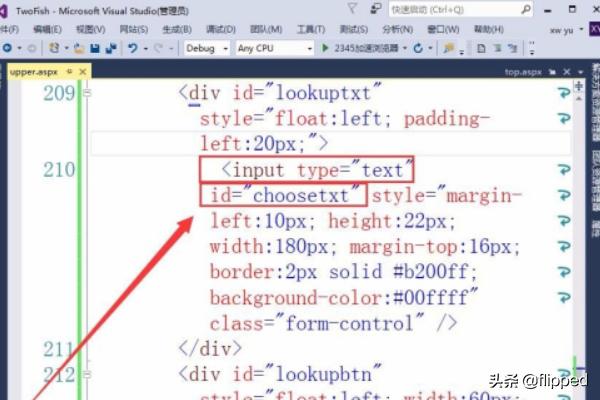The image size is (600, 400).
Task: Click the find in files toolbar icon
Action: 448,48
